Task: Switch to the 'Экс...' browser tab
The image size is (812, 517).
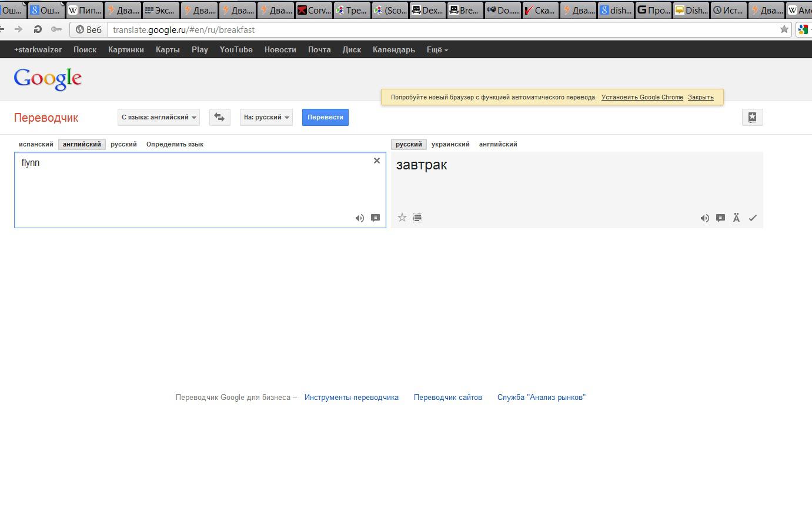Action: tap(161, 10)
